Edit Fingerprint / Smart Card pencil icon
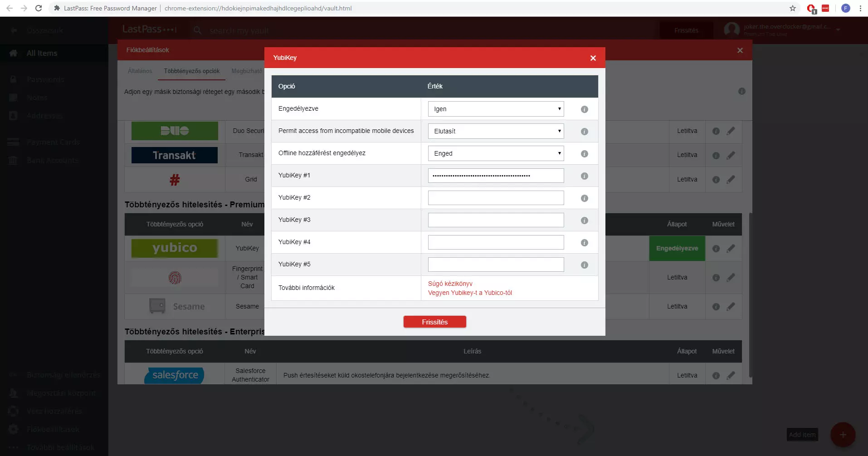This screenshot has height=456, width=868. (x=731, y=278)
